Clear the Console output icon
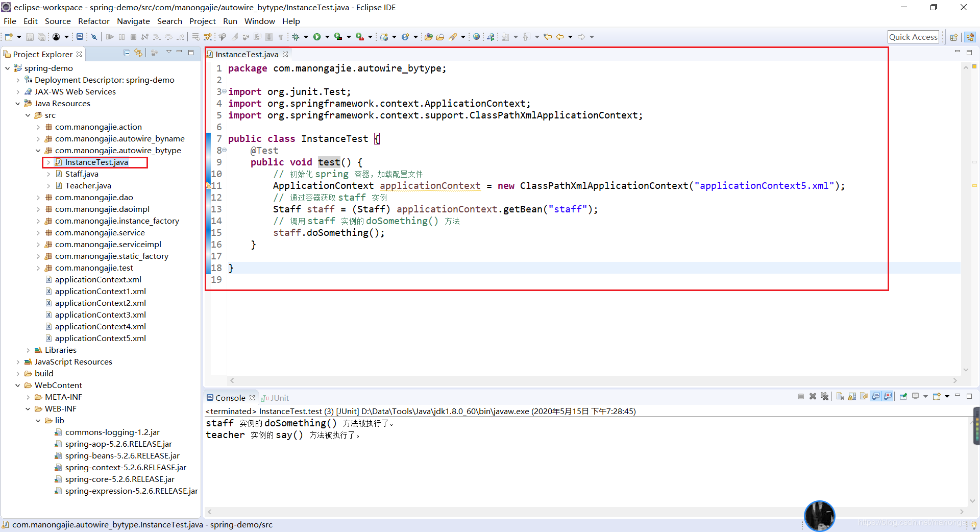 click(840, 396)
